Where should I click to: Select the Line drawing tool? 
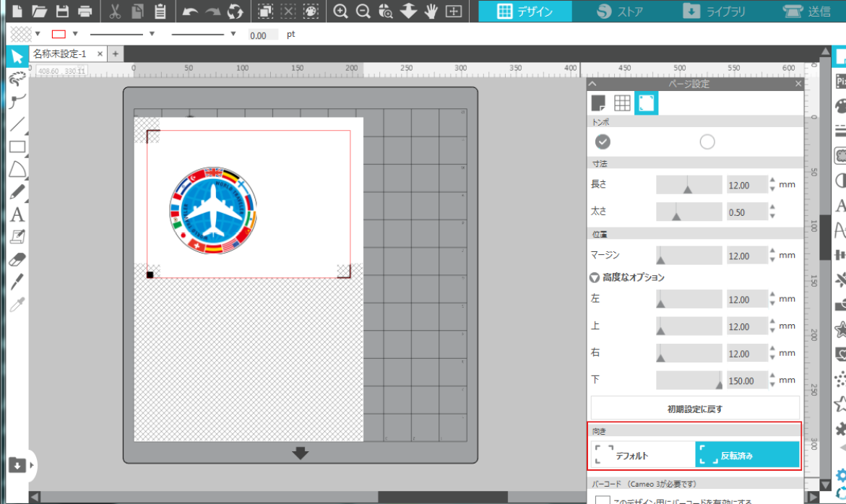pyautogui.click(x=17, y=124)
